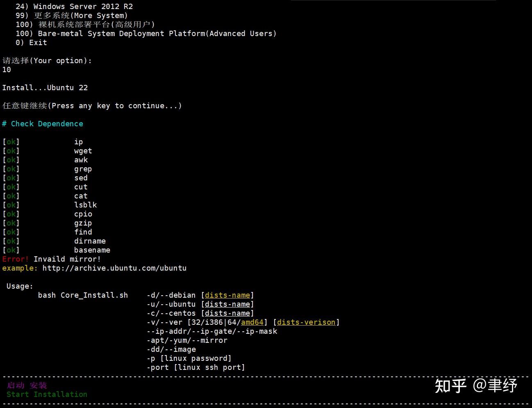Click the [ok] status beside wget

11,151
